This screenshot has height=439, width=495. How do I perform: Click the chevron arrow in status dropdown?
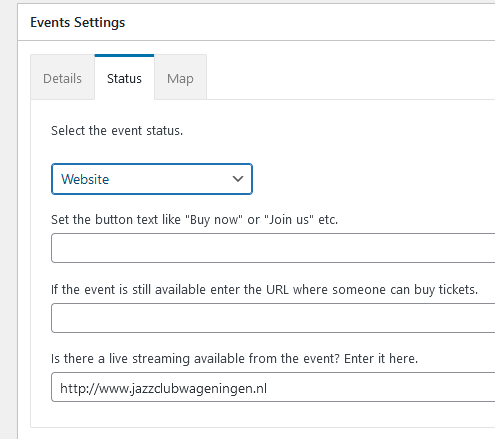(238, 179)
